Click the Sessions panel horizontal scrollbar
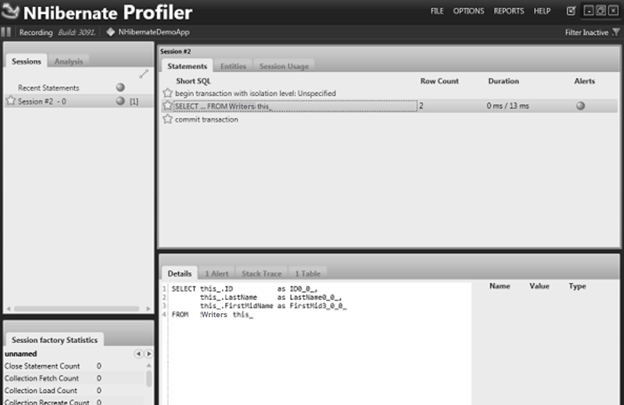Screen dimensions: 624x405 coord(76,309)
